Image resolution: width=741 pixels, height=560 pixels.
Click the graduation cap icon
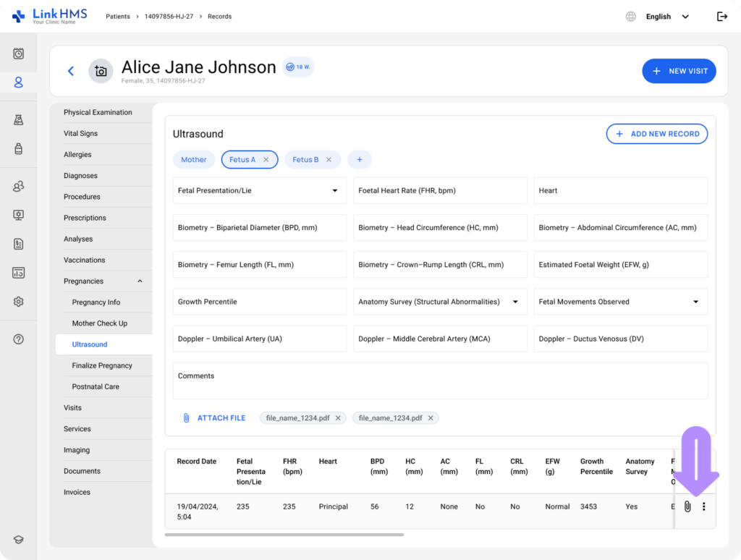coord(19,540)
